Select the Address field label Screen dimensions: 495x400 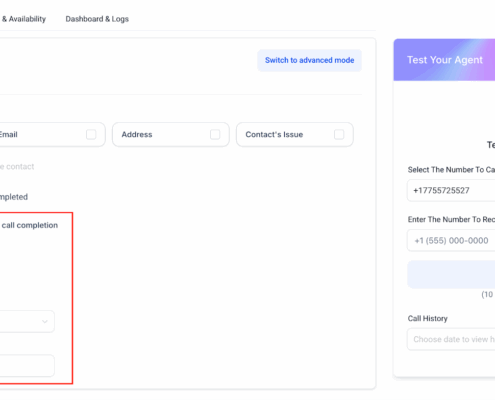(x=137, y=134)
